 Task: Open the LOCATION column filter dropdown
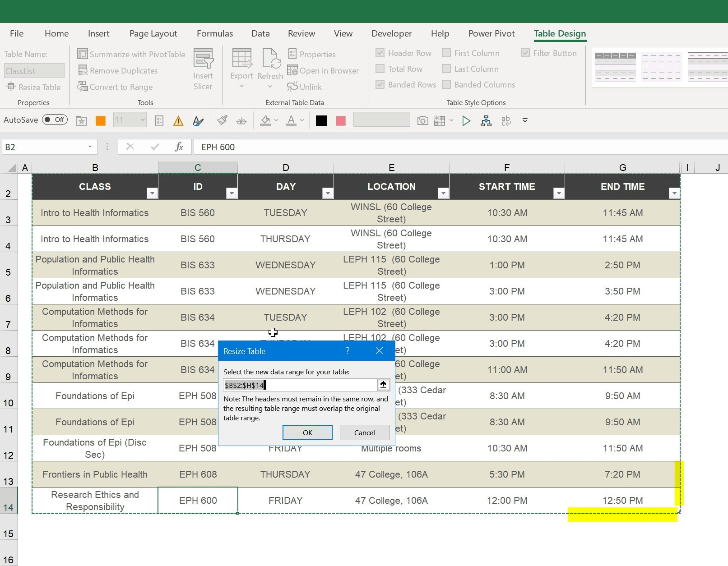pos(443,193)
